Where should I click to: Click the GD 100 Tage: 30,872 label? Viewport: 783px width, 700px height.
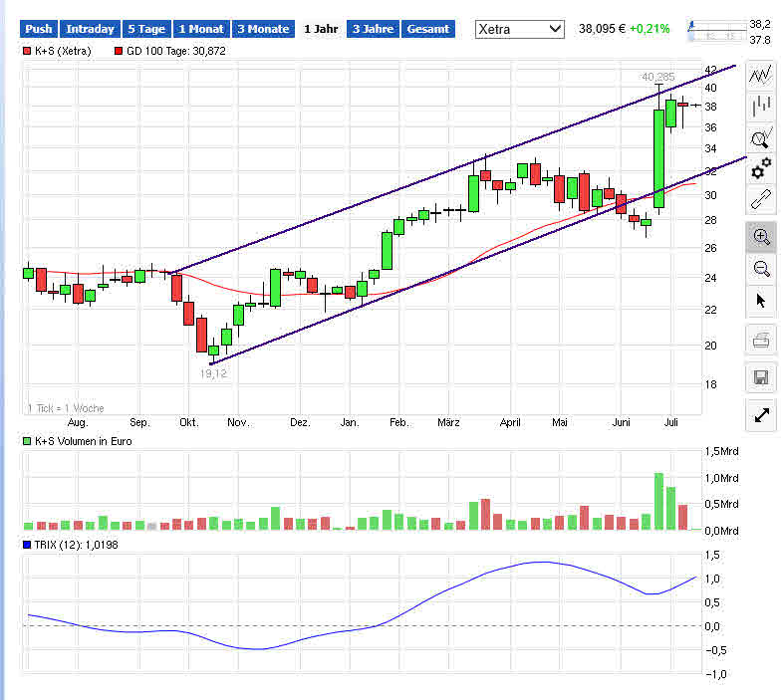(175, 51)
